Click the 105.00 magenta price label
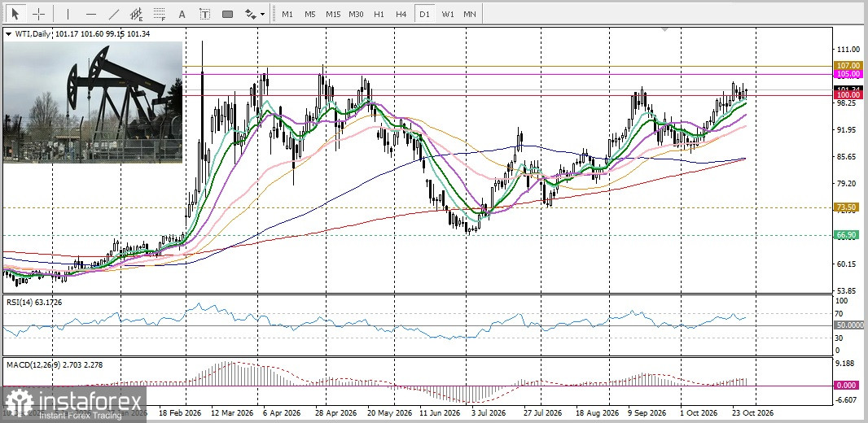Image resolution: width=868 pixels, height=423 pixels. (848, 73)
